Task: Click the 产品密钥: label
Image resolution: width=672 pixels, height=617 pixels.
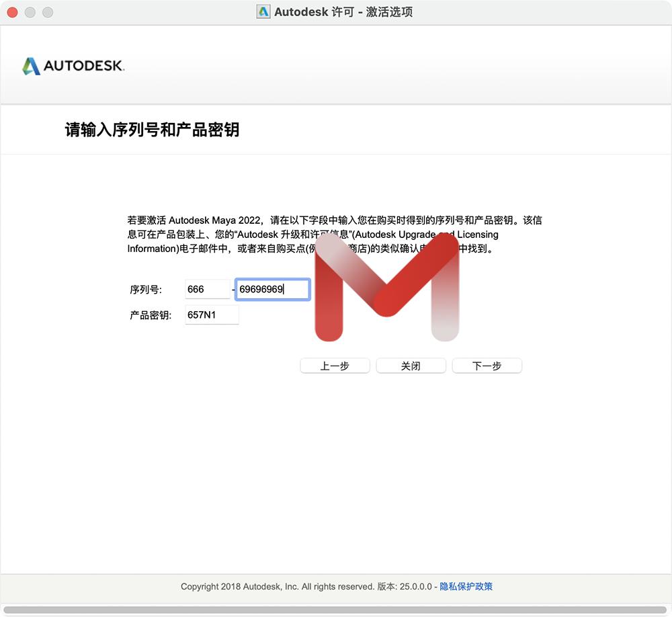Action: click(x=151, y=315)
